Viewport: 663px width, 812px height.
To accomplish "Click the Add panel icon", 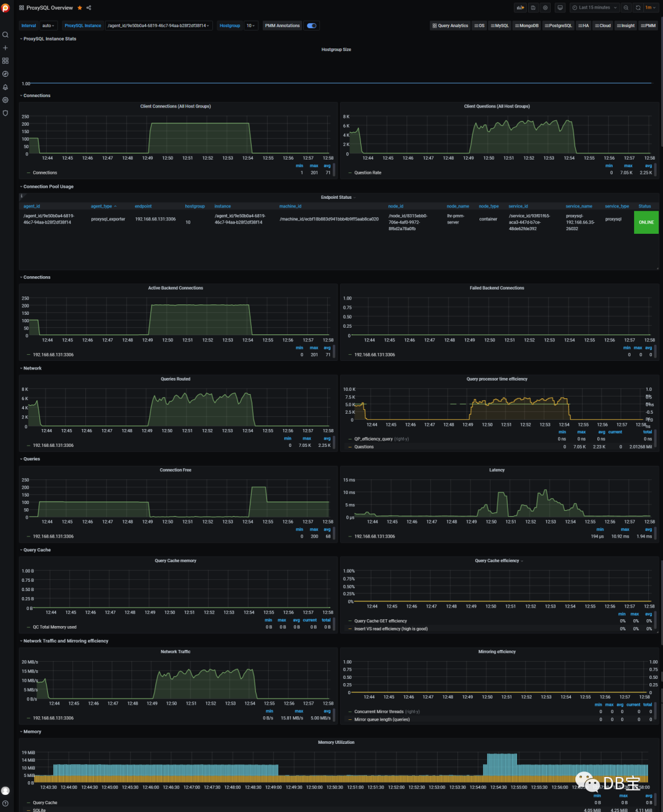I will [520, 7].
